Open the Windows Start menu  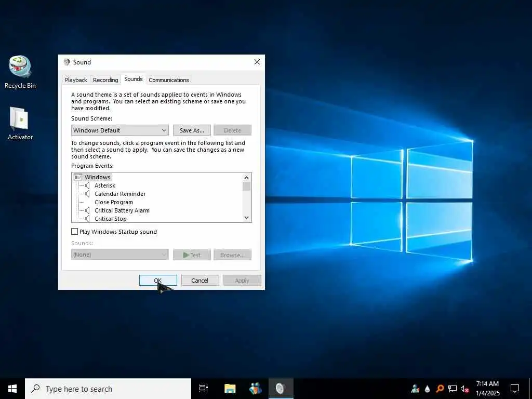coord(12,389)
